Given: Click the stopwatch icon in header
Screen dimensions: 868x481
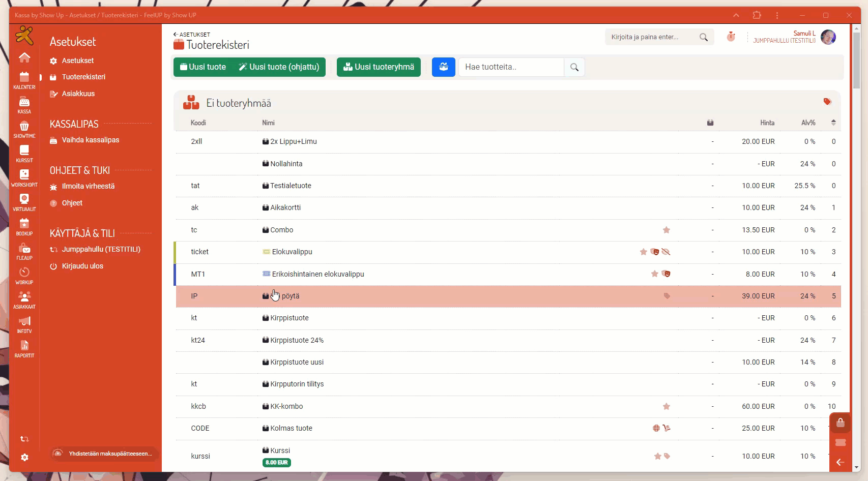Looking at the screenshot, I should (731, 37).
